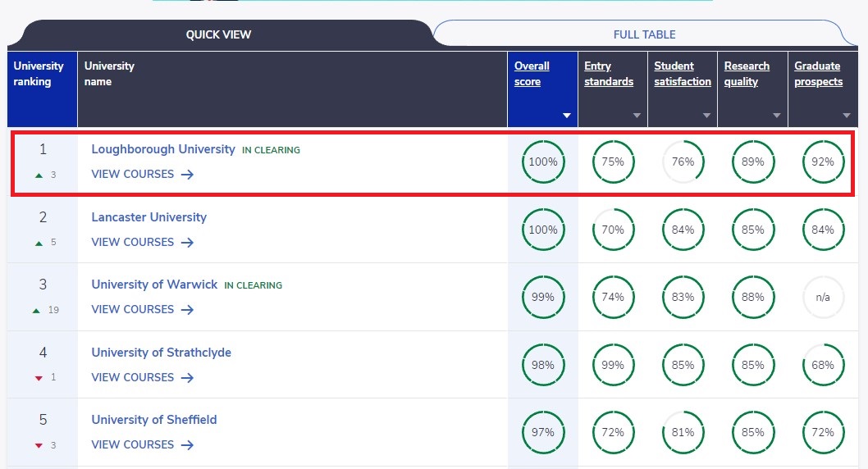
Task: Click the Entry standards sort arrow
Action: pyautogui.click(x=637, y=116)
